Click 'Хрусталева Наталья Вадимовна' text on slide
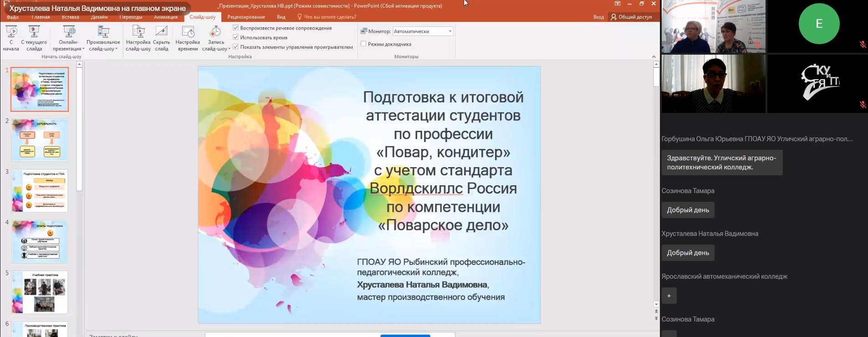The image size is (868, 337). tap(422, 285)
